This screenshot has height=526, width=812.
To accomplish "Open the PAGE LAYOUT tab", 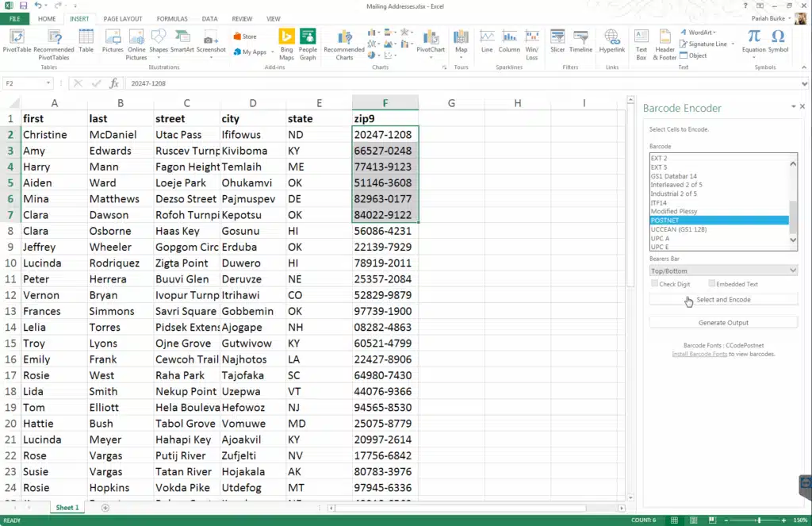I will click(123, 18).
